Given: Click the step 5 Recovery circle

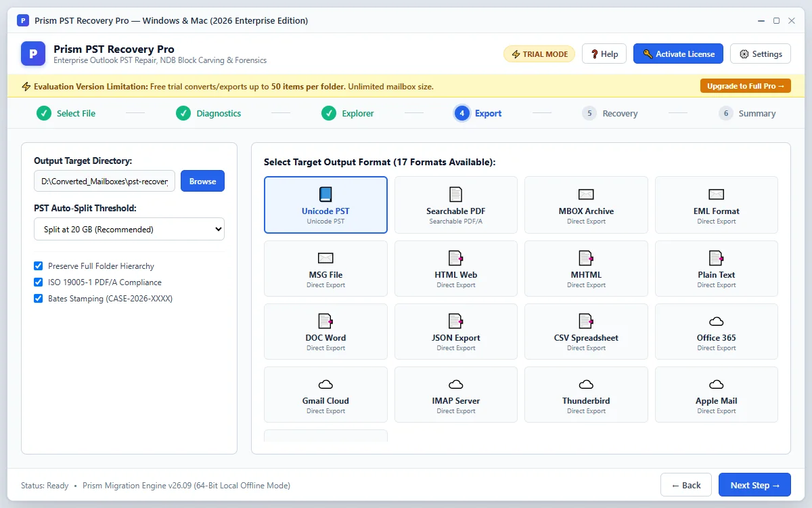Looking at the screenshot, I should point(589,113).
